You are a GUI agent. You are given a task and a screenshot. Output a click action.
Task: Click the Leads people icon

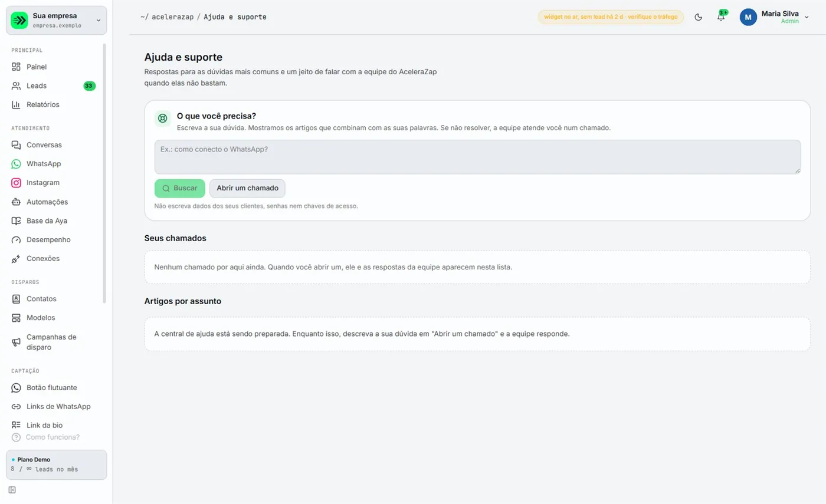pos(16,86)
